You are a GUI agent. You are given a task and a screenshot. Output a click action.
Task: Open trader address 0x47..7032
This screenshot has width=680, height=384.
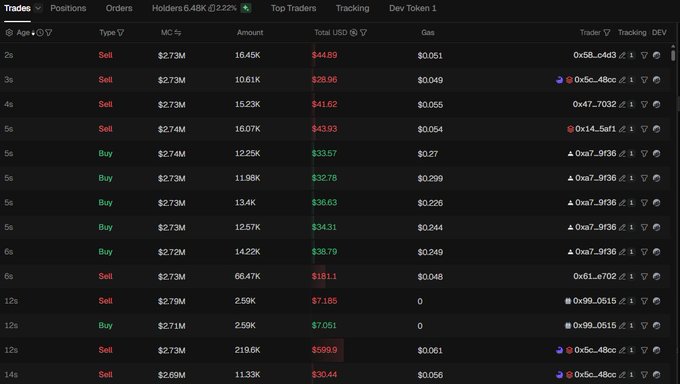click(x=594, y=104)
